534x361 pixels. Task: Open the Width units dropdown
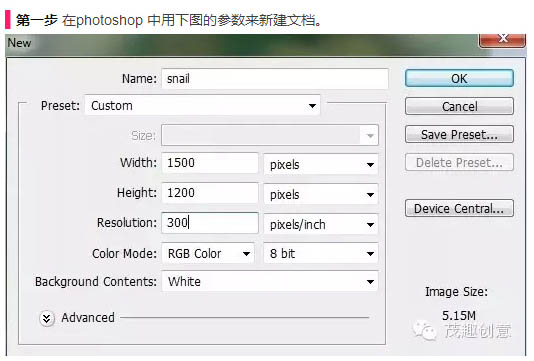point(321,164)
